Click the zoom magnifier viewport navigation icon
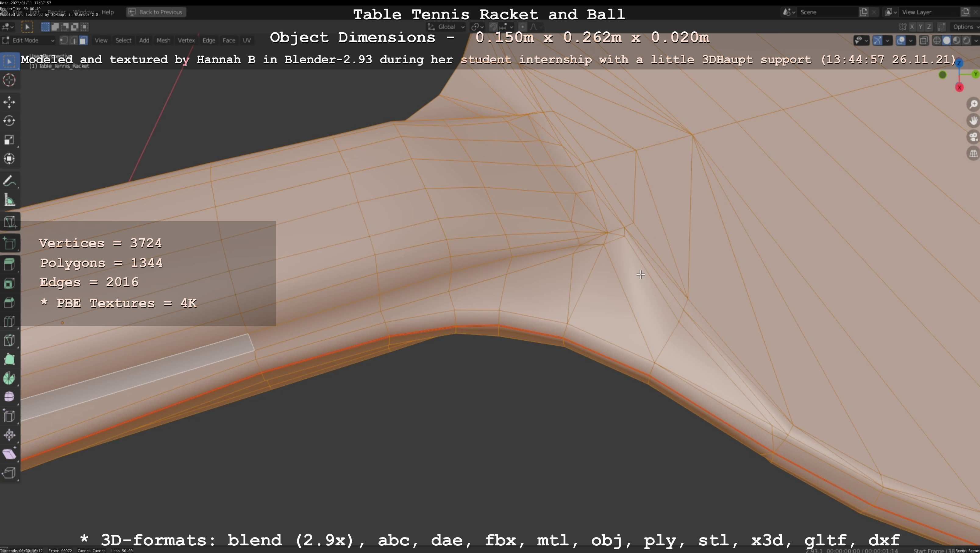Image resolution: width=980 pixels, height=553 pixels. [973, 104]
